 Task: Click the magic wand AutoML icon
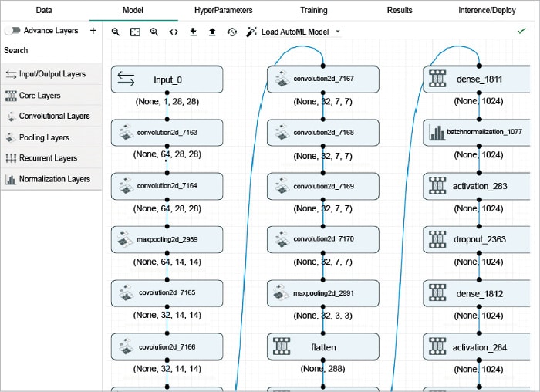[251, 32]
